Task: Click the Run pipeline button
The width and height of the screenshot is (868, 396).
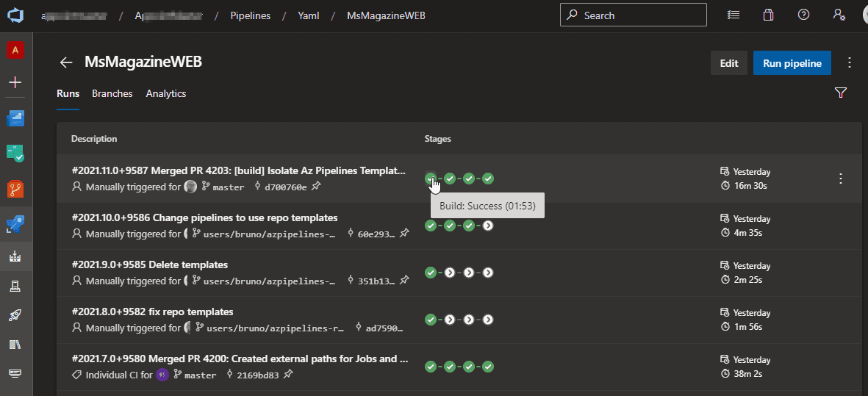Action: 792,63
